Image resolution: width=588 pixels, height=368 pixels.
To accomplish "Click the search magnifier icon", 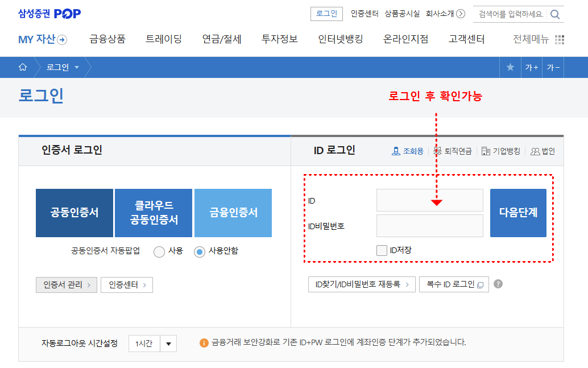I will (555, 15).
